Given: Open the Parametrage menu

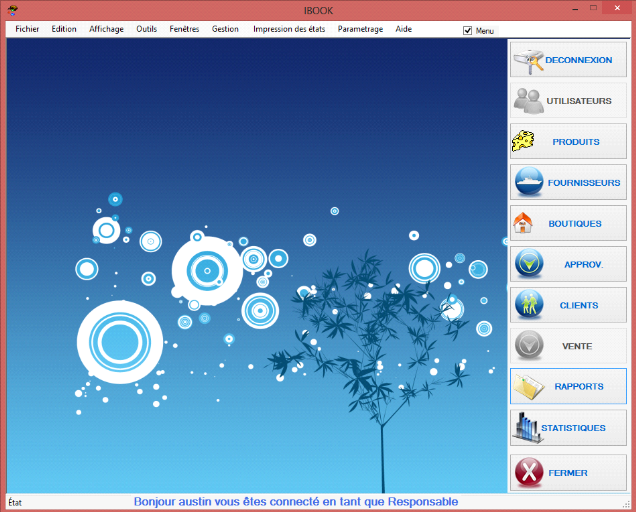Looking at the screenshot, I should (360, 29).
